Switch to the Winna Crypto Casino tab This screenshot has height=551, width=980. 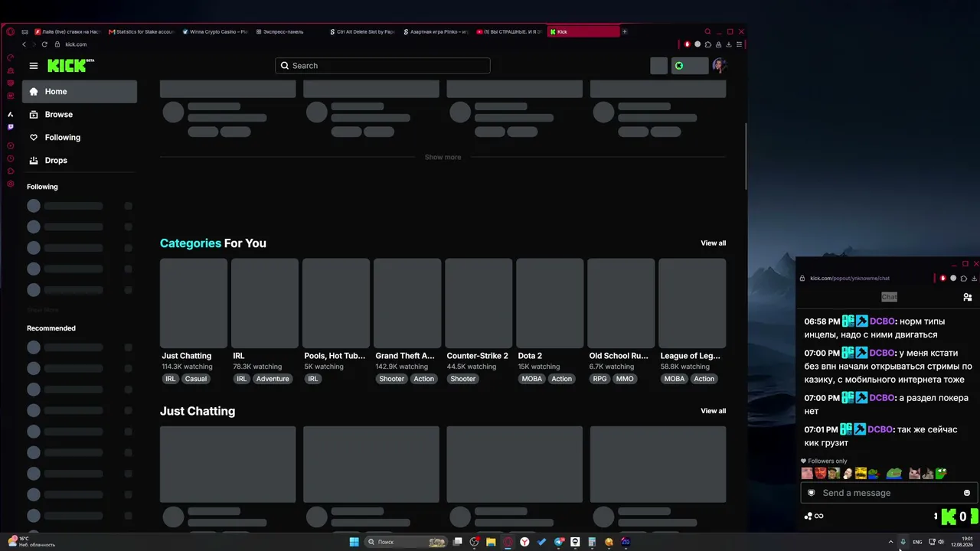coord(215,31)
